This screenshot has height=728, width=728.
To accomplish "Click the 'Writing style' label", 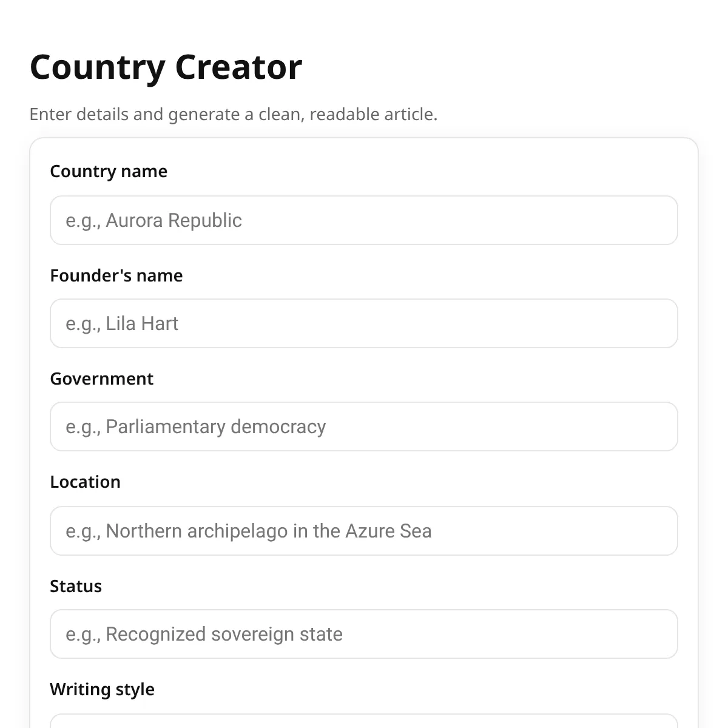I will click(103, 689).
